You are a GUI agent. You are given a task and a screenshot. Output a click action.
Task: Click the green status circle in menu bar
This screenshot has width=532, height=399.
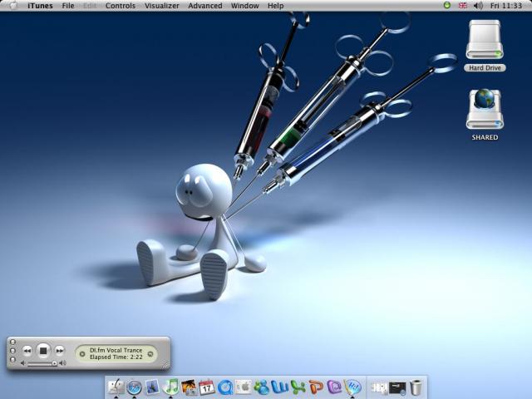pyautogui.click(x=447, y=6)
